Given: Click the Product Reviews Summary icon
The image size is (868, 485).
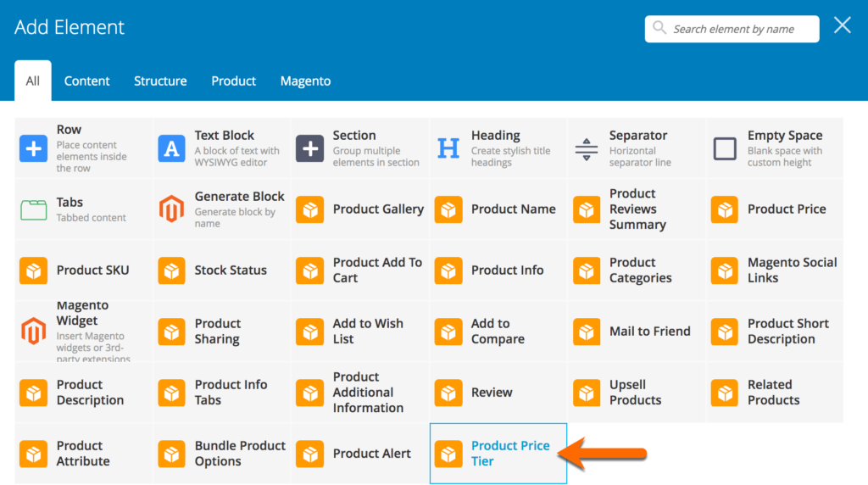Looking at the screenshot, I should (587, 209).
